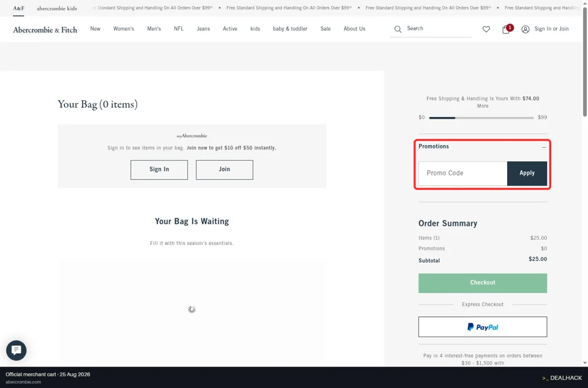Image resolution: width=588 pixels, height=388 pixels.
Task: Open the Jeans menu
Action: [203, 29]
